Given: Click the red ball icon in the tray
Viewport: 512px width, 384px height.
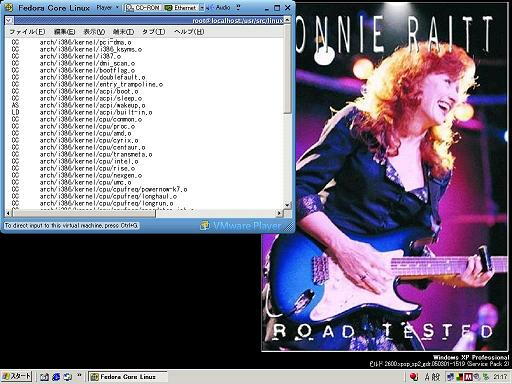Looking at the screenshot, I should (414, 377).
